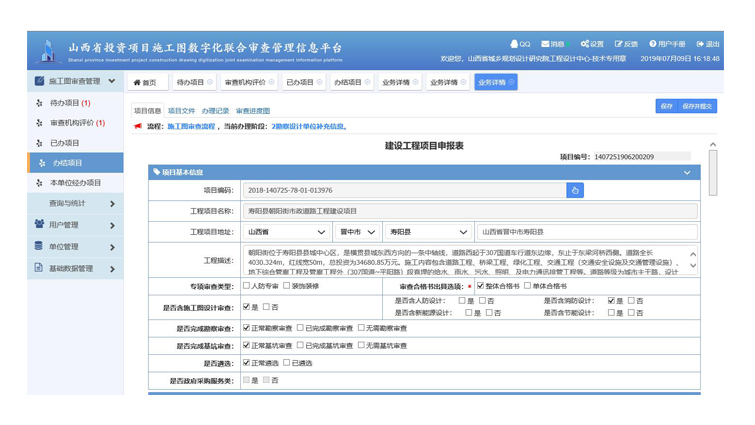755x425 pixels.
Task: Open 设置 settings gear icon
Action: [x=585, y=44]
